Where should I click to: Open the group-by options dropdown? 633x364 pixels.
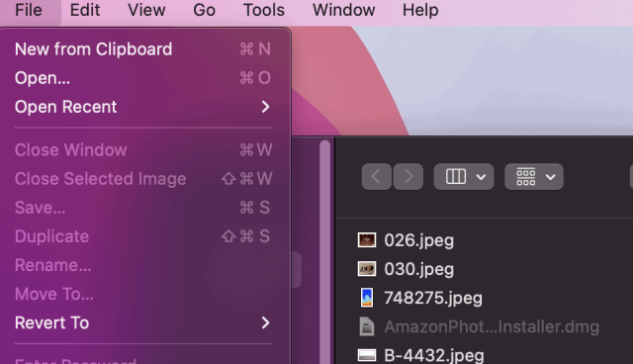point(534,177)
